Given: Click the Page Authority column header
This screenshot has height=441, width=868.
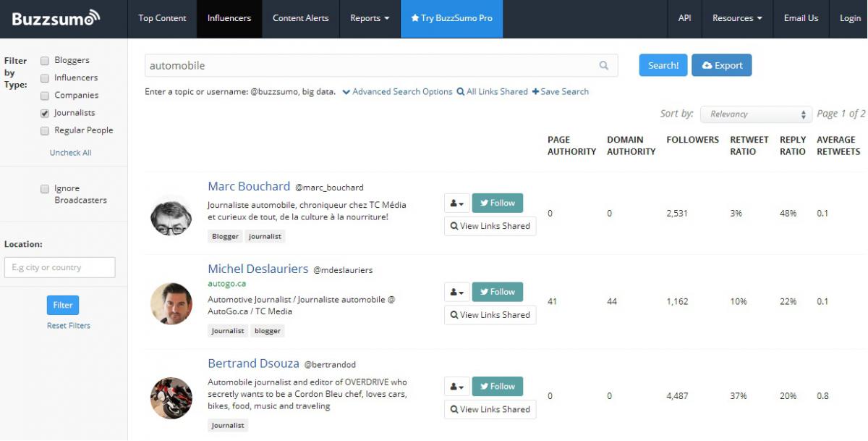Looking at the screenshot, I should click(x=572, y=146).
